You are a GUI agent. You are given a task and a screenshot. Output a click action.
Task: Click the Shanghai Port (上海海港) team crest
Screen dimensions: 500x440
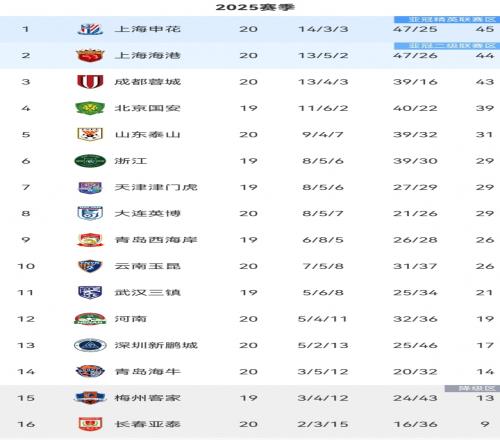pos(90,55)
